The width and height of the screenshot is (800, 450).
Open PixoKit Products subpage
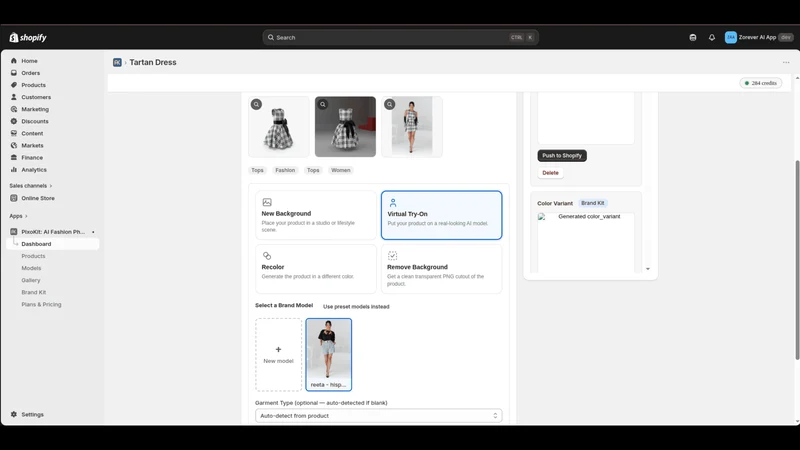click(33, 256)
